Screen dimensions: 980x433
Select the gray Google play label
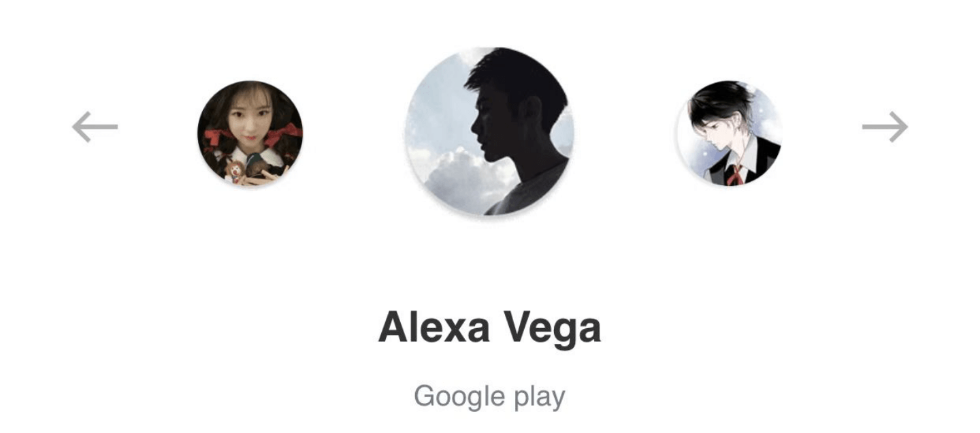pyautogui.click(x=490, y=396)
